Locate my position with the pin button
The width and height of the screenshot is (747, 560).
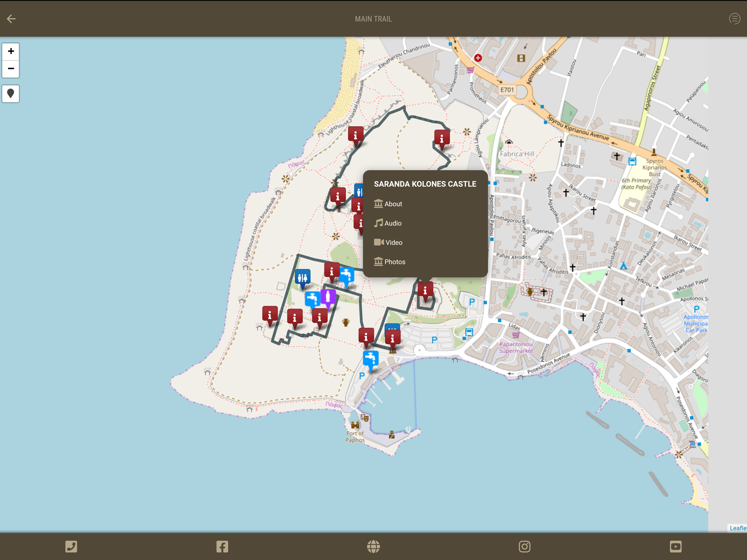(11, 94)
